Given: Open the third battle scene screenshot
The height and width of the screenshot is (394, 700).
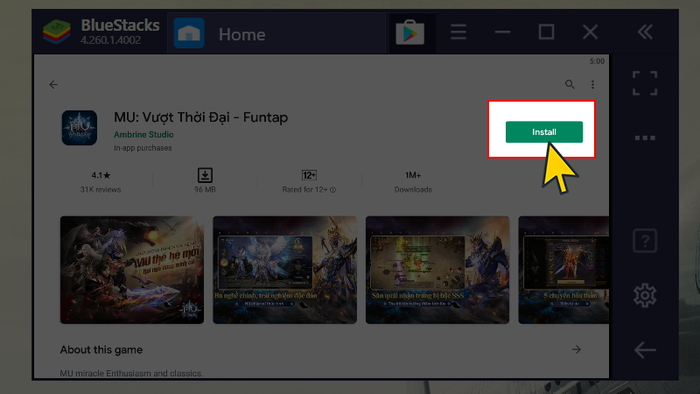Looking at the screenshot, I should pyautogui.click(x=438, y=270).
